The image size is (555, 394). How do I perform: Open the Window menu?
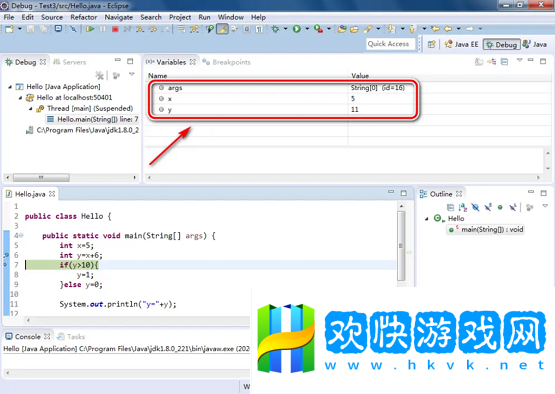click(230, 17)
